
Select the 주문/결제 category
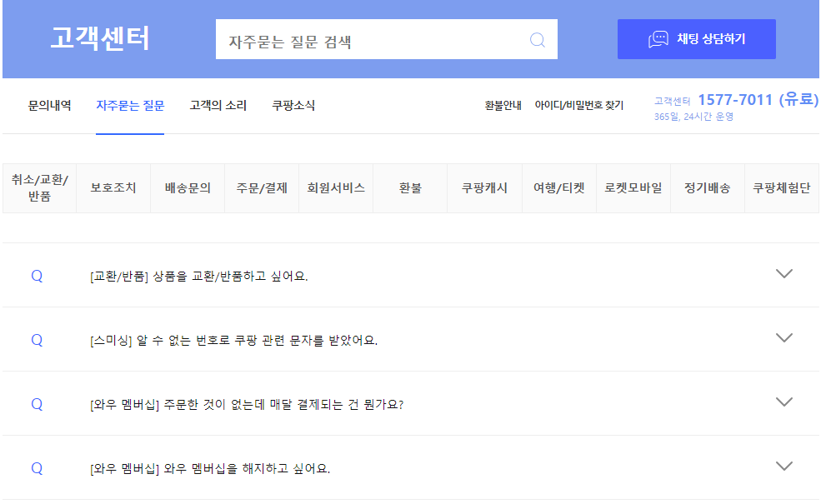tap(262, 188)
